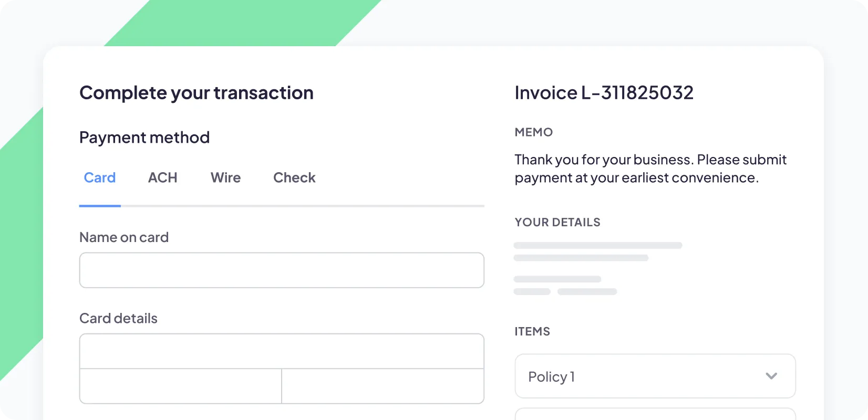The width and height of the screenshot is (868, 420).
Task: Click the 'Name on card' label
Action: [124, 237]
